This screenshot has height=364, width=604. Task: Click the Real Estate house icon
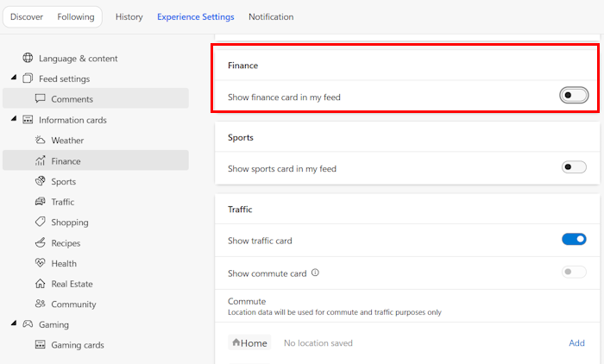[x=40, y=284]
